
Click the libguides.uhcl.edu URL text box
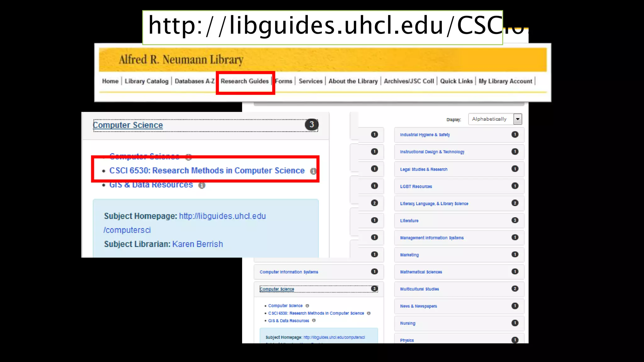click(x=323, y=27)
